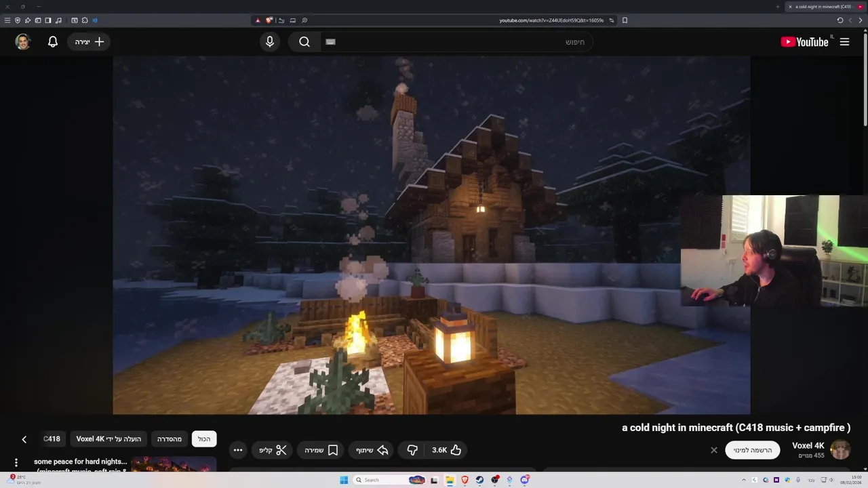The image size is (868, 488).
Task: Toggle subscription to Voxel 4K
Action: (x=753, y=450)
